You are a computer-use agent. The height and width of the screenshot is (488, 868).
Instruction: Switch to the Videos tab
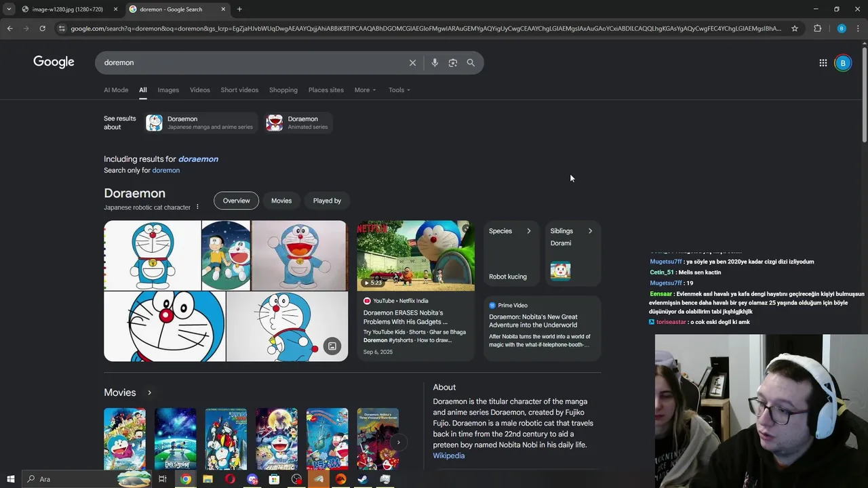200,90
